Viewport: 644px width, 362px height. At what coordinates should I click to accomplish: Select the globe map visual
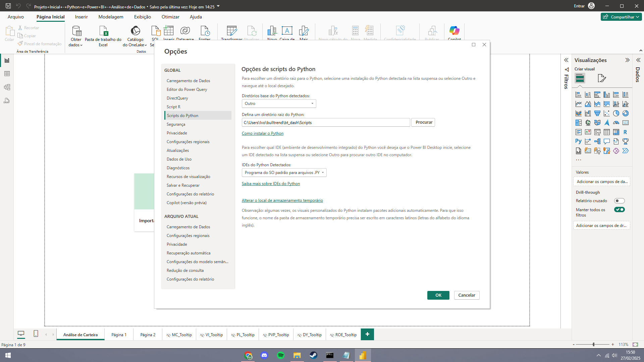point(588,123)
